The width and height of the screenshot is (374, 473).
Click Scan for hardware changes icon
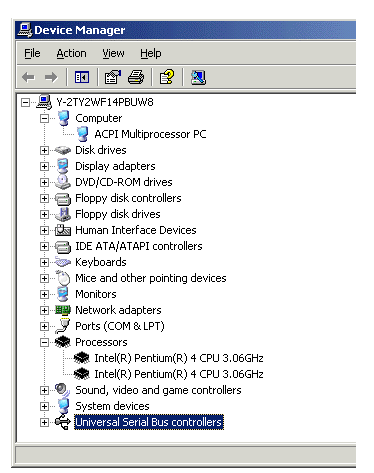pyautogui.click(x=198, y=78)
